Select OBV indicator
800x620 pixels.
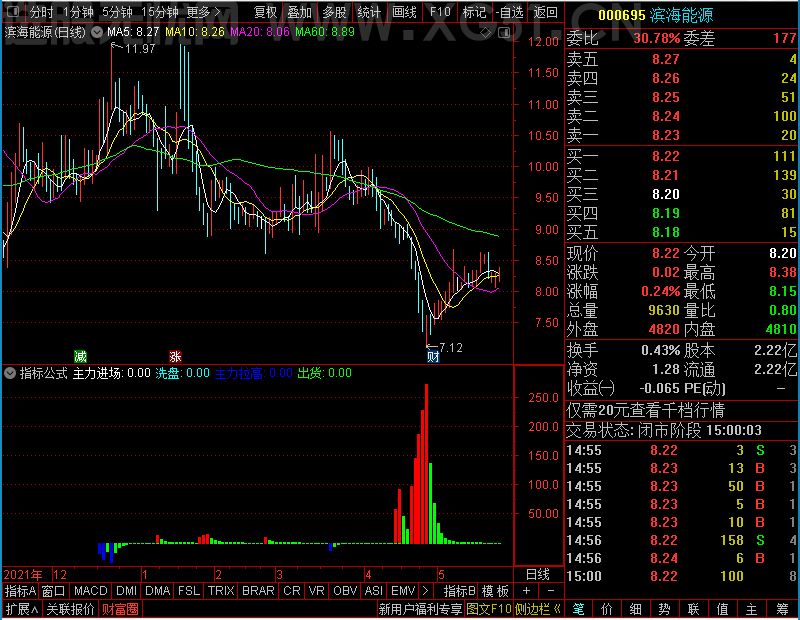(345, 591)
